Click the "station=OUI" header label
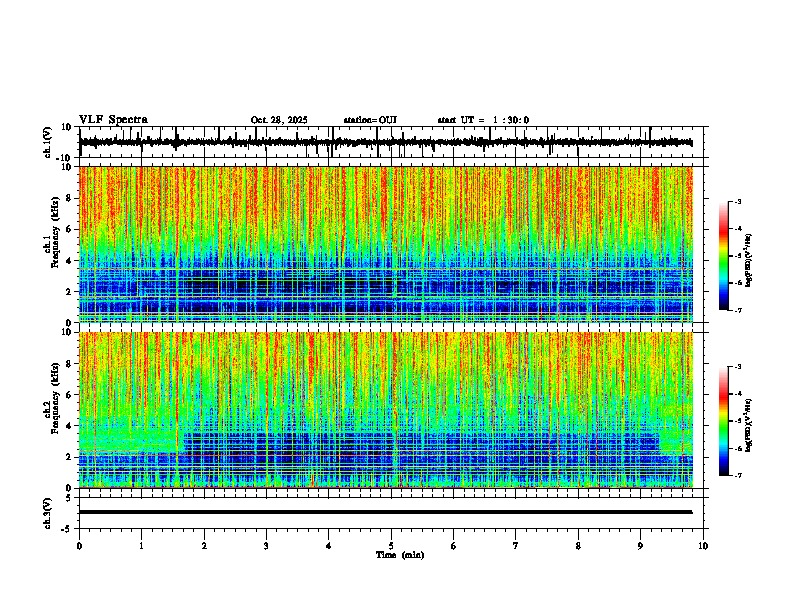The image size is (792, 612). click(x=370, y=120)
